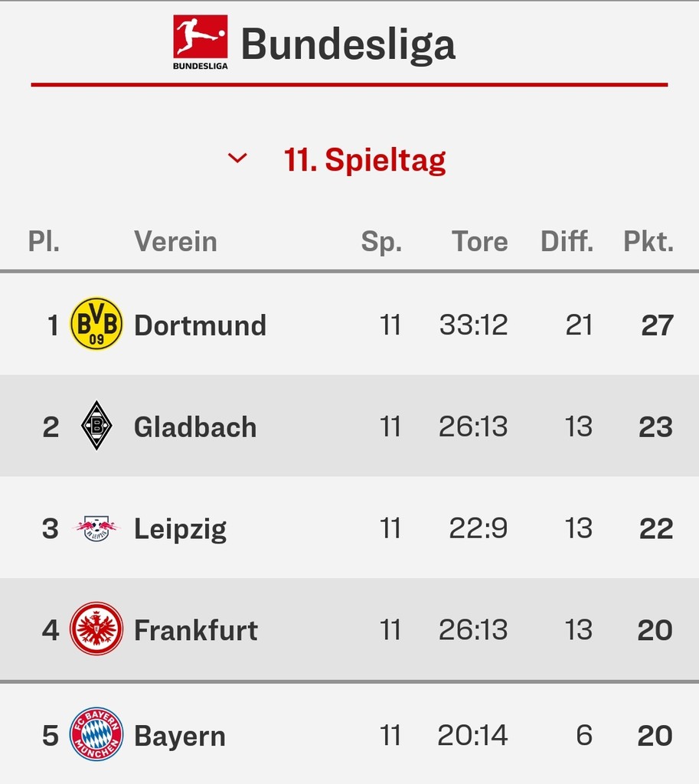Screen dimensions: 699x784
Task: Click Dortmund's 27 points value
Action: pos(657,325)
